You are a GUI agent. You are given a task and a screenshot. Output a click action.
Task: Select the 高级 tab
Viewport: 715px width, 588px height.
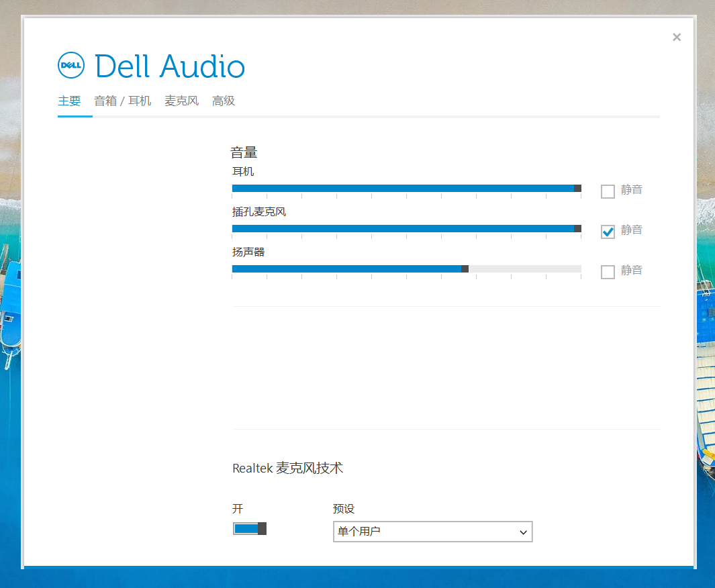click(x=224, y=101)
